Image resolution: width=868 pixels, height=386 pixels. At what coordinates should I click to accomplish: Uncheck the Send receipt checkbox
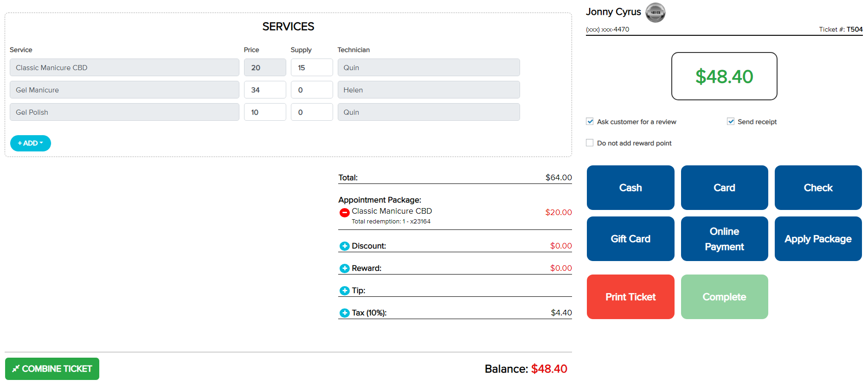(x=731, y=122)
